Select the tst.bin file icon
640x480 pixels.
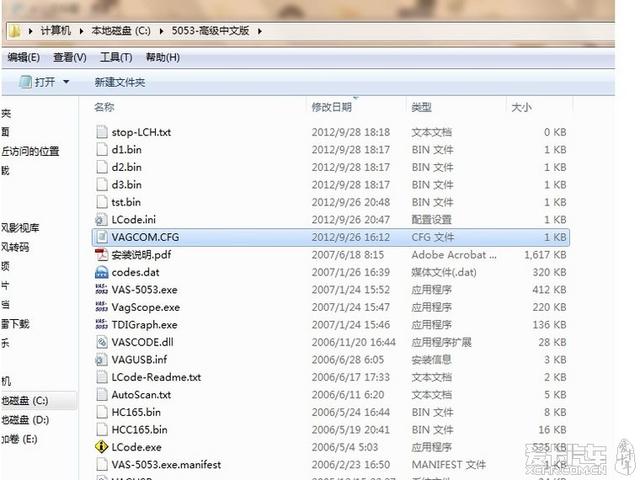point(102,202)
